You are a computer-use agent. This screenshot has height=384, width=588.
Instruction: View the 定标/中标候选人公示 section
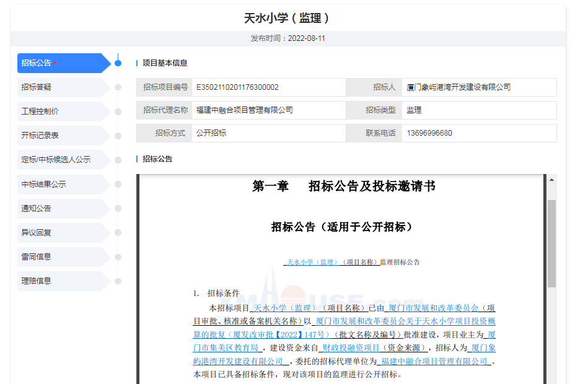pyautogui.click(x=61, y=160)
